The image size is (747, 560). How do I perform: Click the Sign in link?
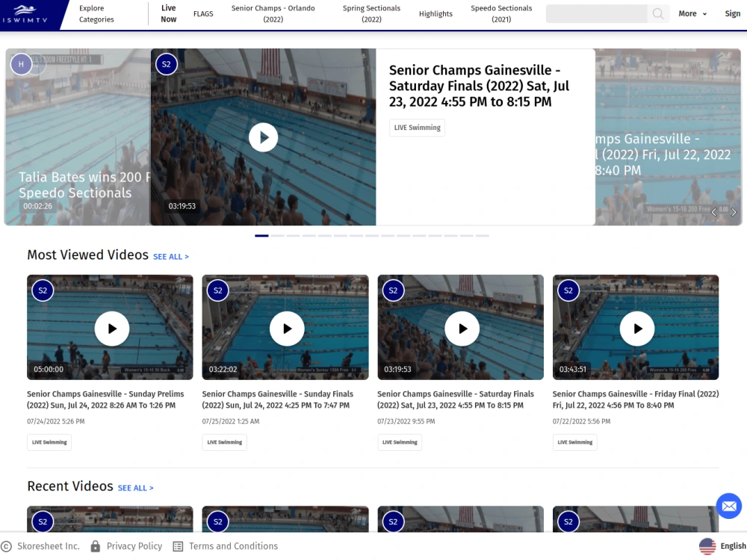click(x=733, y=13)
